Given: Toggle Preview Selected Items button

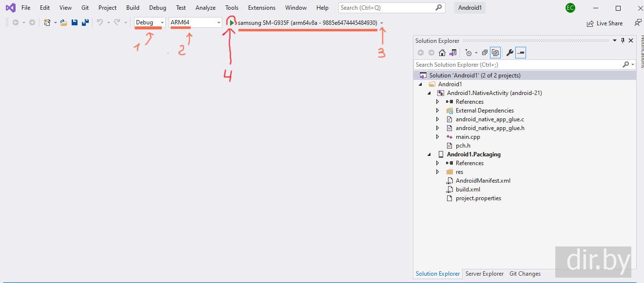Looking at the screenshot, I should (x=521, y=53).
